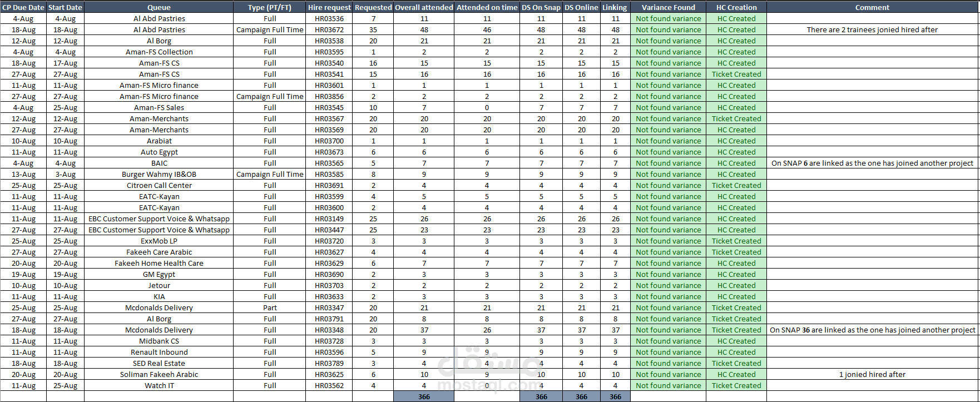Click the Variance Found column header

pyautogui.click(x=669, y=7)
